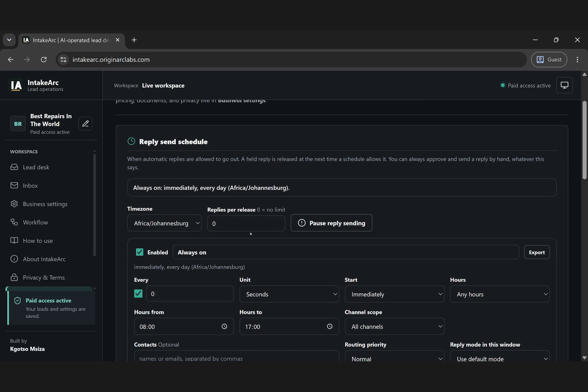Open the Start Immediately dropdown

tap(394, 294)
